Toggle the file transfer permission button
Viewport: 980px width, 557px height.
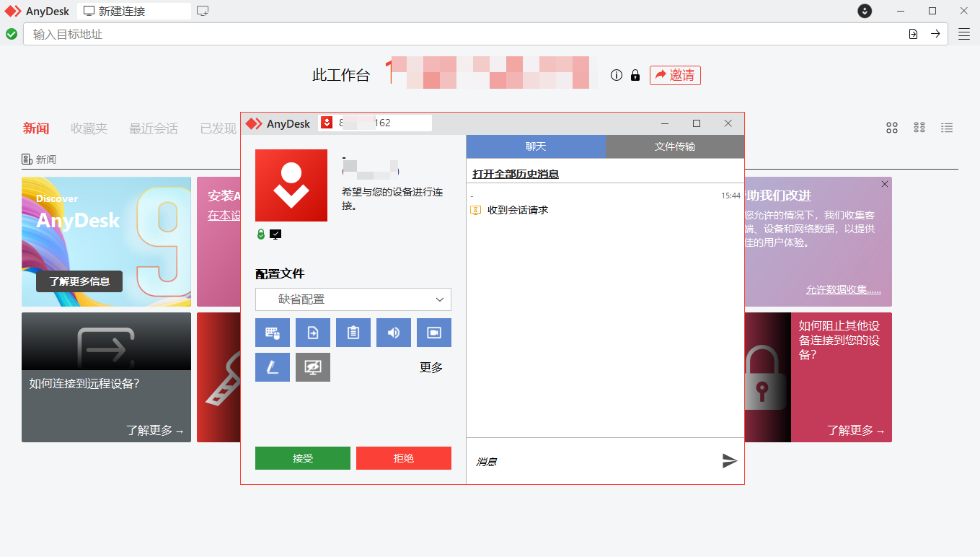[x=313, y=333]
